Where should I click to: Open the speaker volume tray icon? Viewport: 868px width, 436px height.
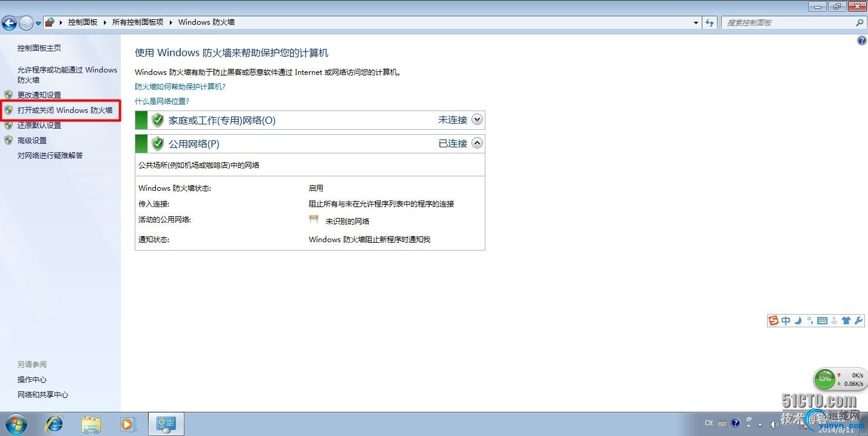[x=775, y=424]
